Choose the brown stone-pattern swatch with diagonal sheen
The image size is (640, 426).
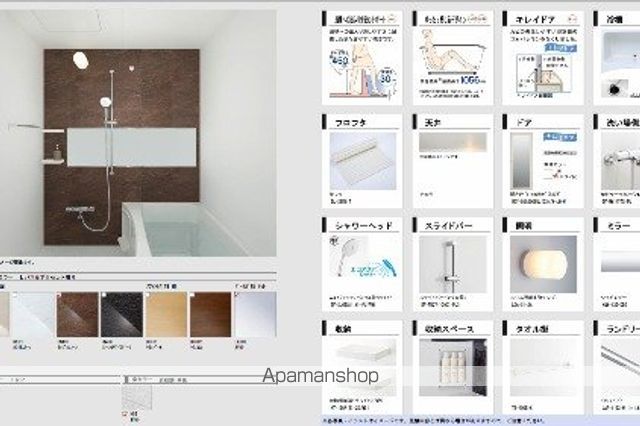[x=78, y=314]
